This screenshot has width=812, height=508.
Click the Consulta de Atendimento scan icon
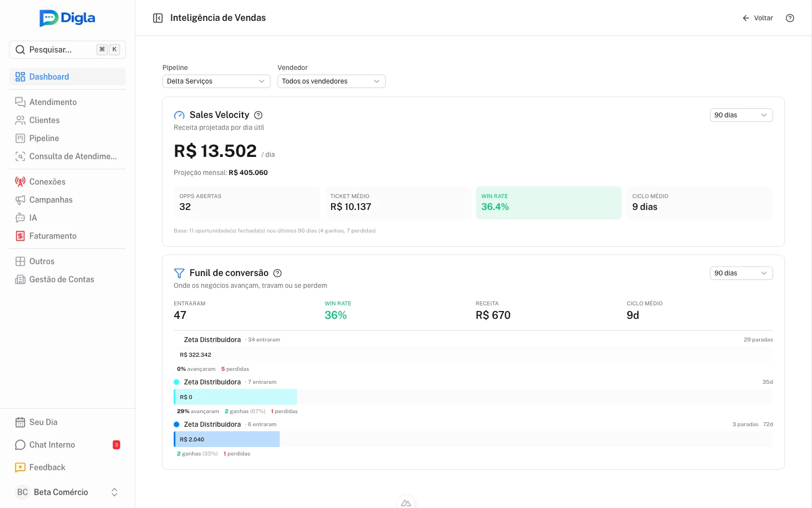click(20, 156)
